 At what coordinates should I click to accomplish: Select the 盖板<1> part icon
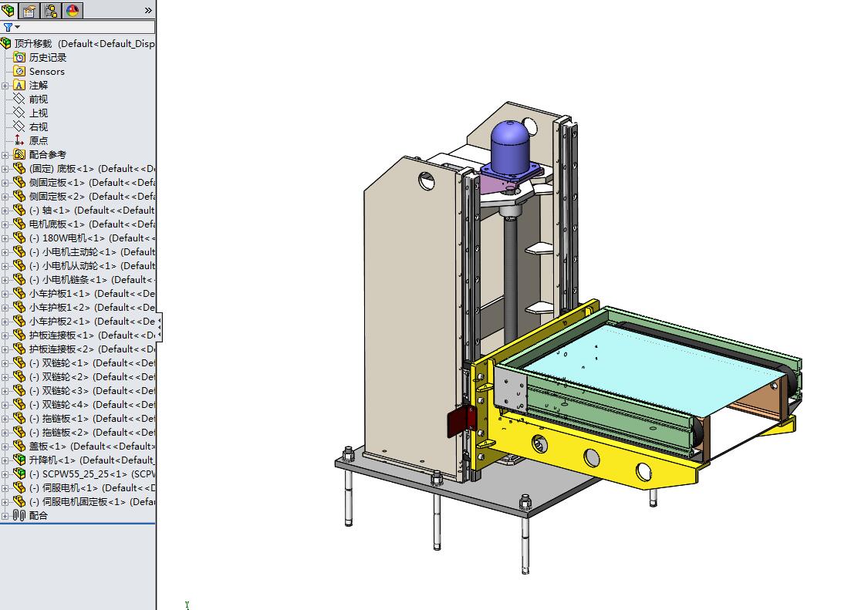click(19, 446)
